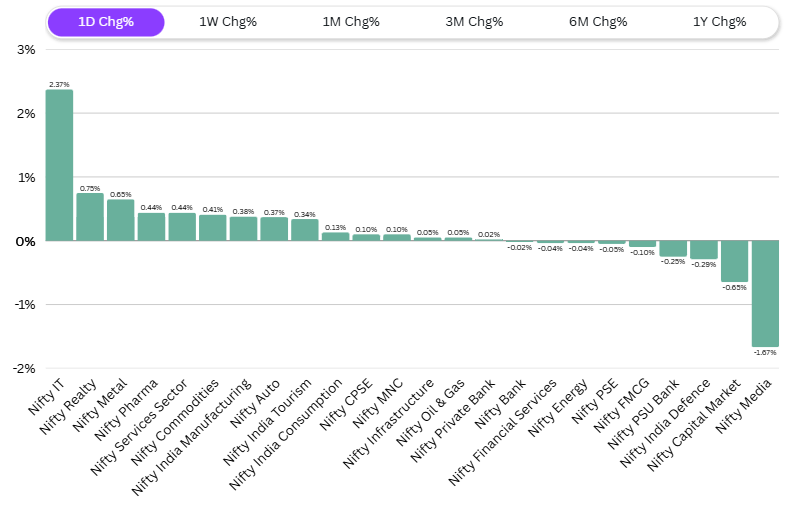Show the 6M Chg% view
Screen dimensions: 797x505
(x=598, y=22)
